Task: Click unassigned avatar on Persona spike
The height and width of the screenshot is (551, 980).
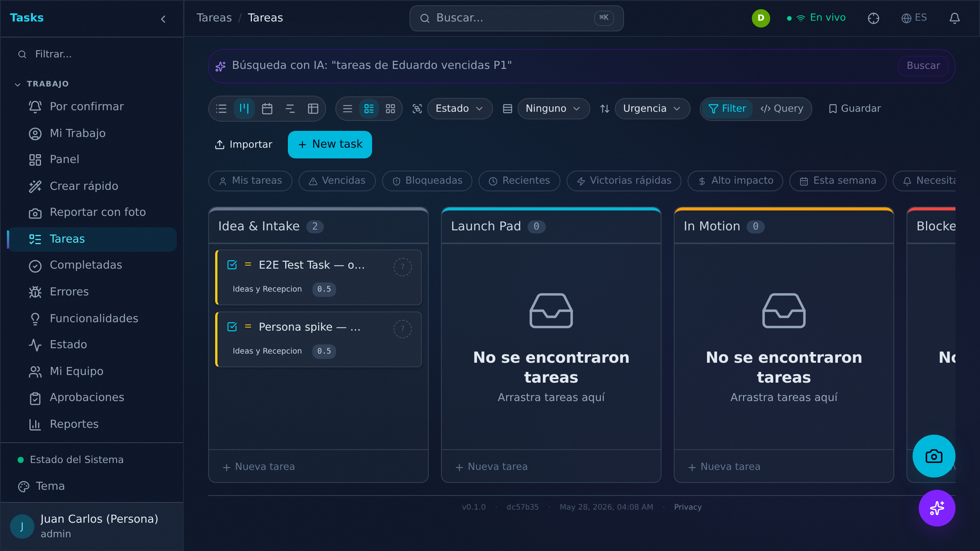Action: pyautogui.click(x=403, y=329)
